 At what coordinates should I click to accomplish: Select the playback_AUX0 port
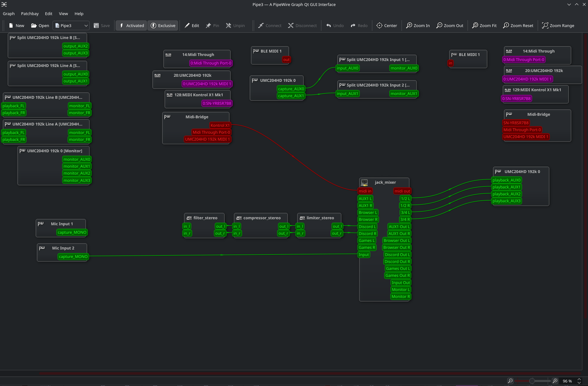507,180
